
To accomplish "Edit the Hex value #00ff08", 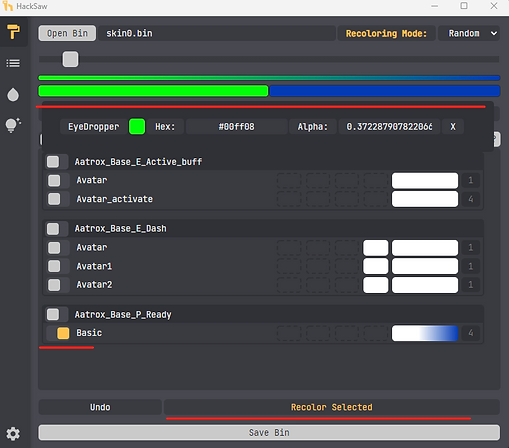I will (237, 127).
